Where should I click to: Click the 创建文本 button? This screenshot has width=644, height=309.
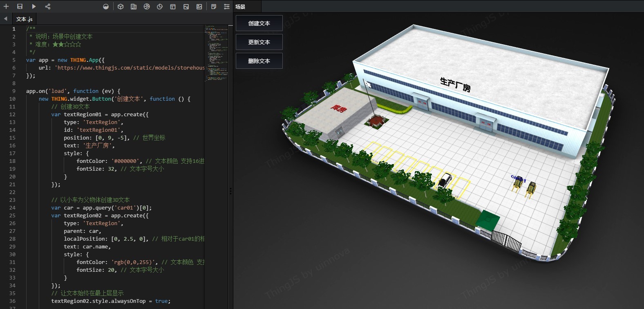coord(259,23)
